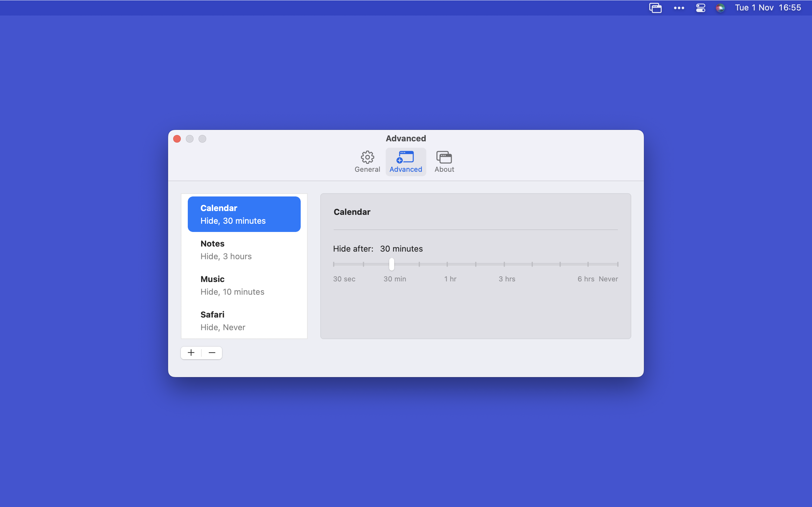Set slider to the Never end tick

click(x=617, y=264)
